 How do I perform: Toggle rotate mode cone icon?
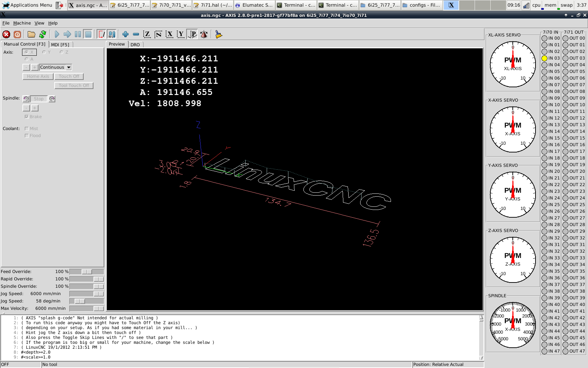coord(204,34)
